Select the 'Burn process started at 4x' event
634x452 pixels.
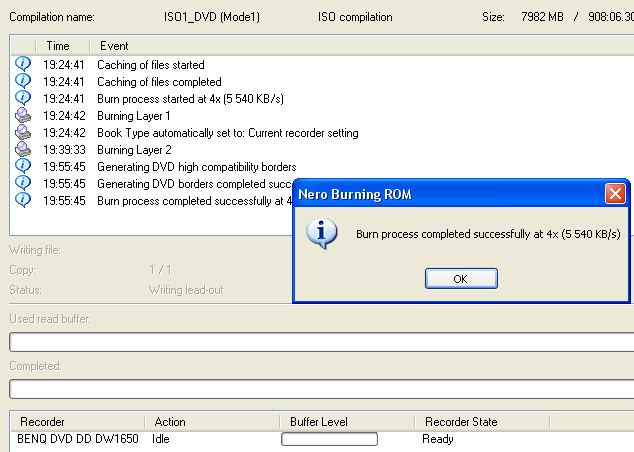point(190,99)
